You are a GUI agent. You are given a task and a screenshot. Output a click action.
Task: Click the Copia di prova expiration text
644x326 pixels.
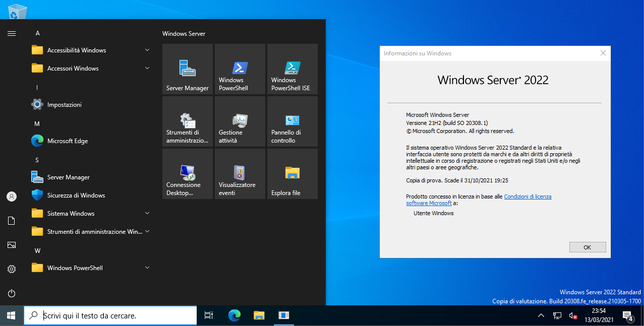(x=456, y=180)
